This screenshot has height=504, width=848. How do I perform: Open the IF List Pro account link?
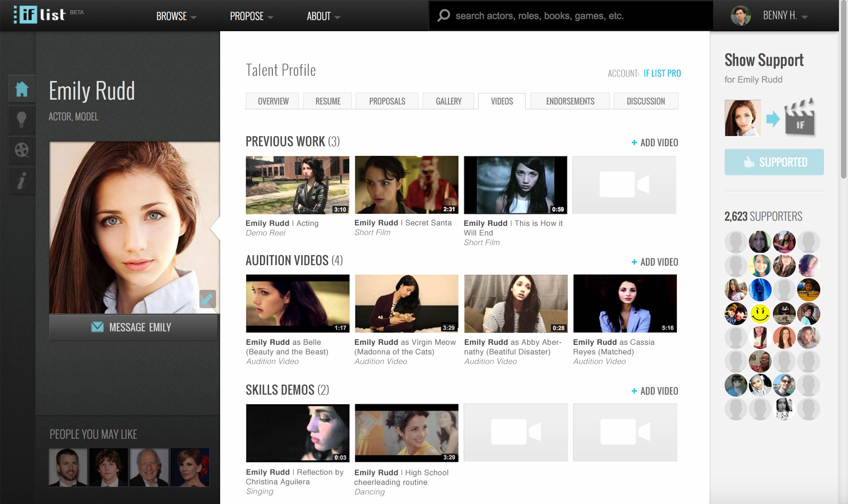point(662,73)
